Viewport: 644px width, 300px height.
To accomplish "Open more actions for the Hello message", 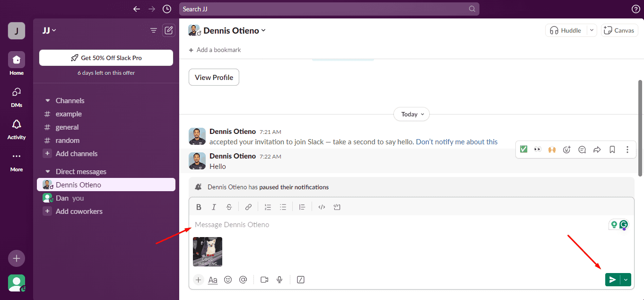I will (627, 150).
